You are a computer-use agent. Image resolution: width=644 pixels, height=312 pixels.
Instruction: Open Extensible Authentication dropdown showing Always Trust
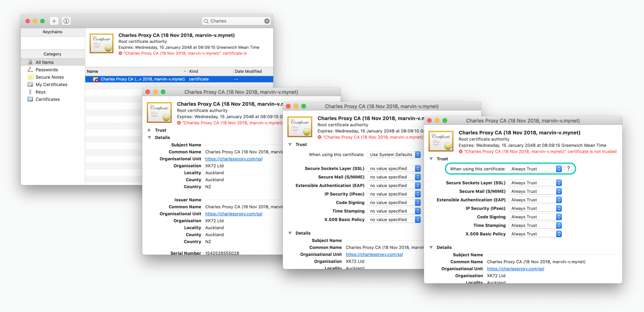click(x=535, y=200)
